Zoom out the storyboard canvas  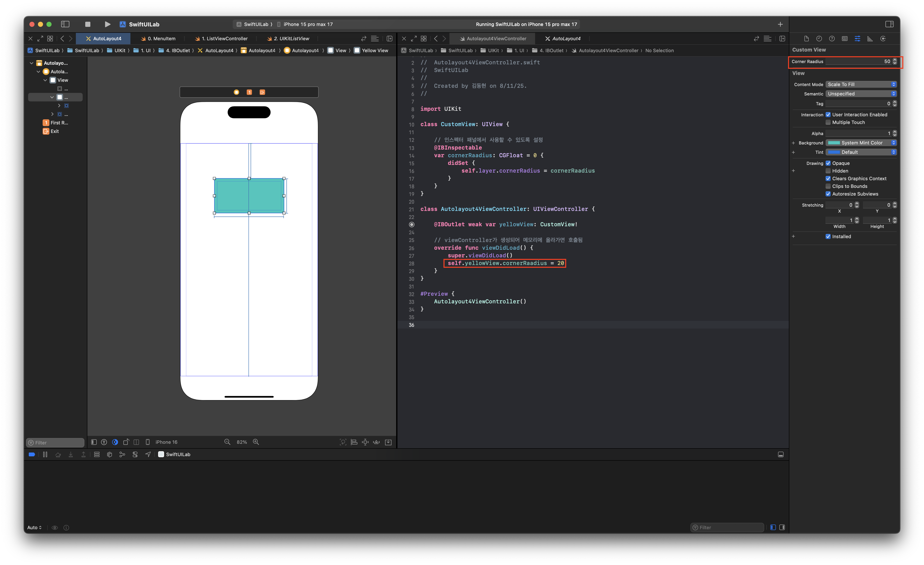click(227, 442)
